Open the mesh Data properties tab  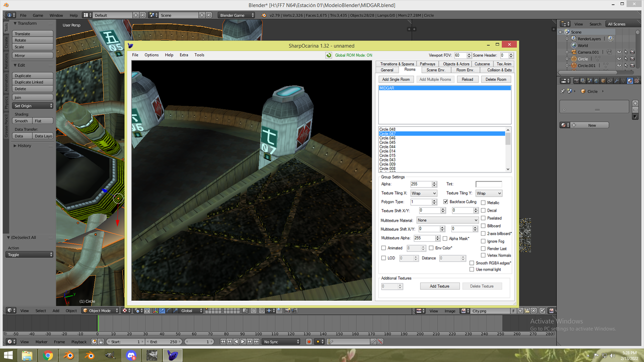623,81
